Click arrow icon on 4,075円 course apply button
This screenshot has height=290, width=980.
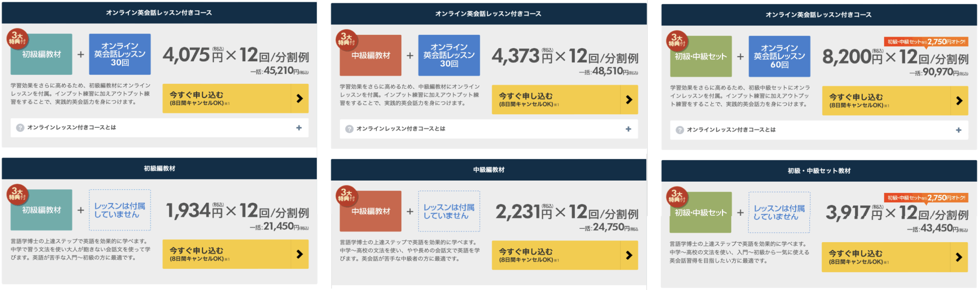299,99
